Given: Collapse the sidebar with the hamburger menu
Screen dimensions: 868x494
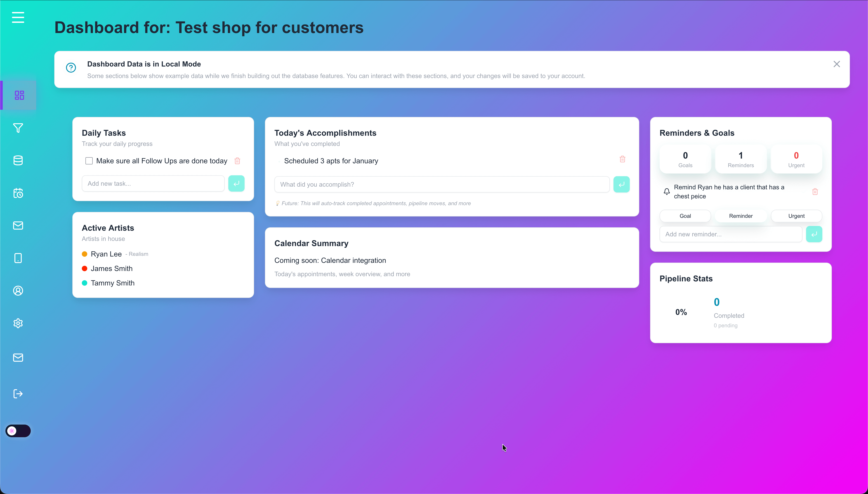Looking at the screenshot, I should point(18,18).
